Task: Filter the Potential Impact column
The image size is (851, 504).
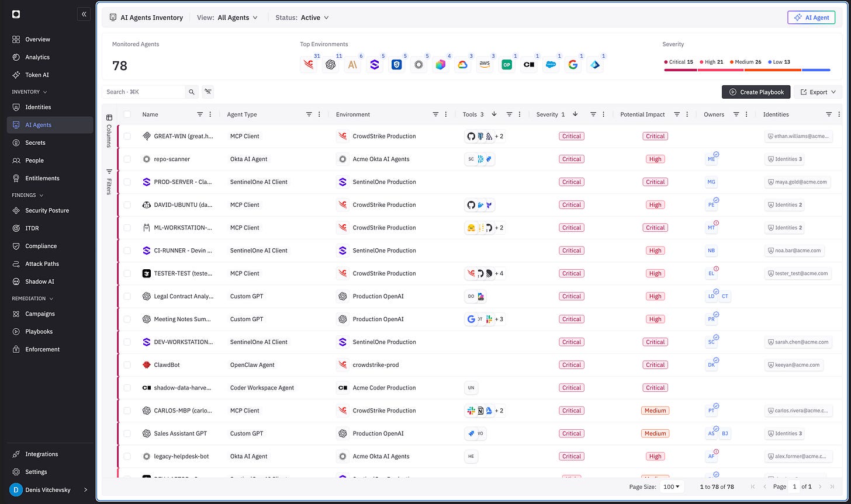Action: coord(677,114)
